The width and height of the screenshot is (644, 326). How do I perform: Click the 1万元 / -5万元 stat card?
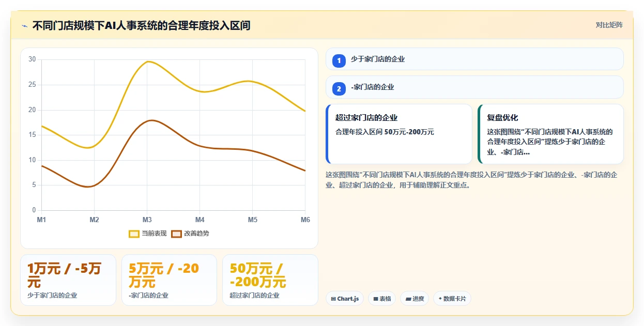tap(68, 280)
